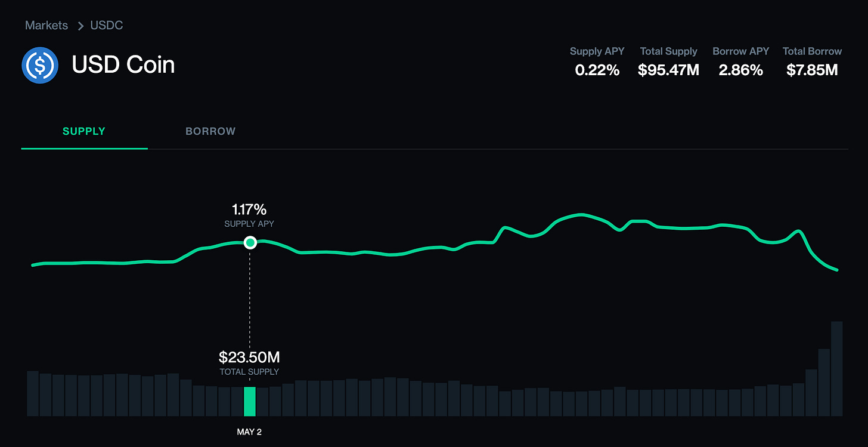
Task: Click the USD Coin logo icon
Action: tap(39, 64)
